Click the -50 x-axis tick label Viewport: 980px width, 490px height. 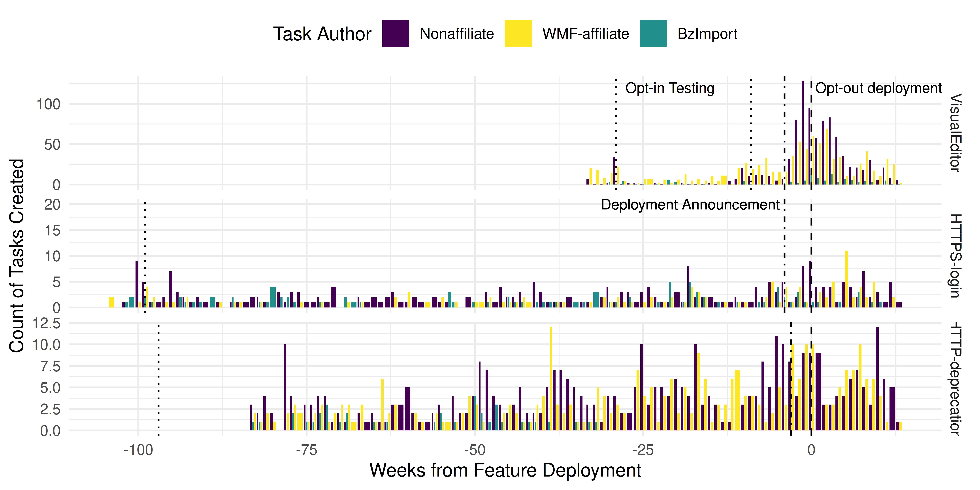(x=475, y=450)
